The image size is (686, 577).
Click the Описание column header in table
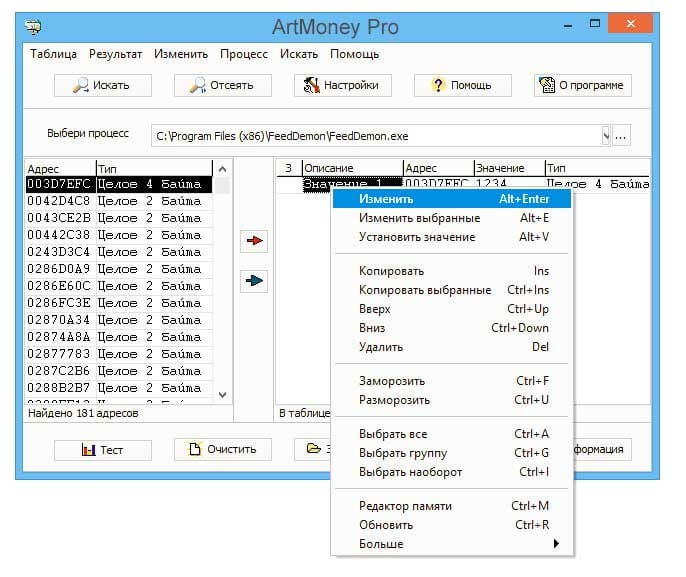pyautogui.click(x=352, y=168)
